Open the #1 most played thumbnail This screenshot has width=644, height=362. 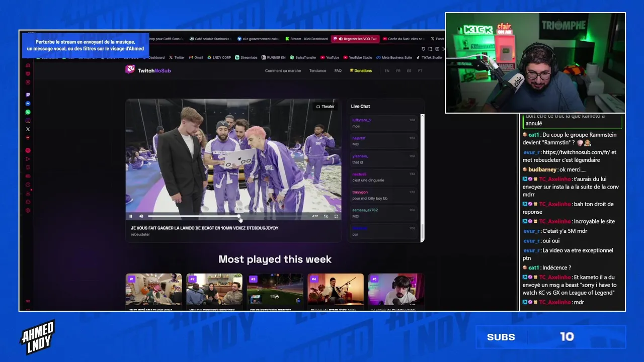coord(153,289)
